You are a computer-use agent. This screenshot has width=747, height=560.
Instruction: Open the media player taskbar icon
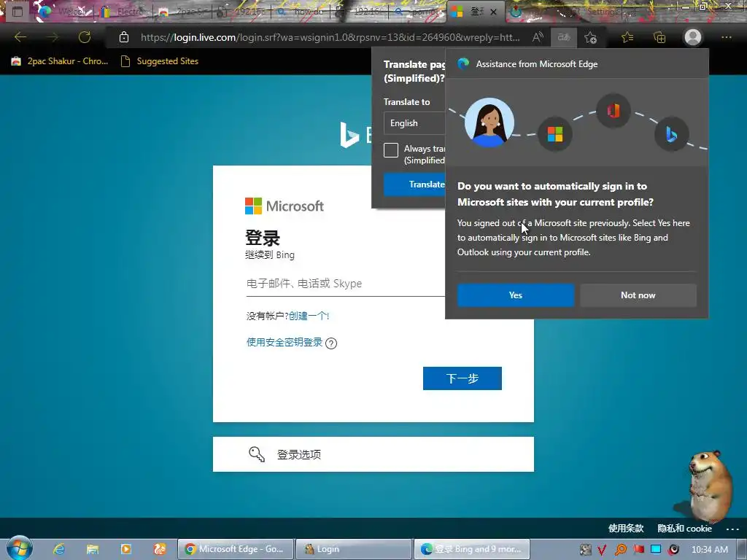click(x=126, y=549)
